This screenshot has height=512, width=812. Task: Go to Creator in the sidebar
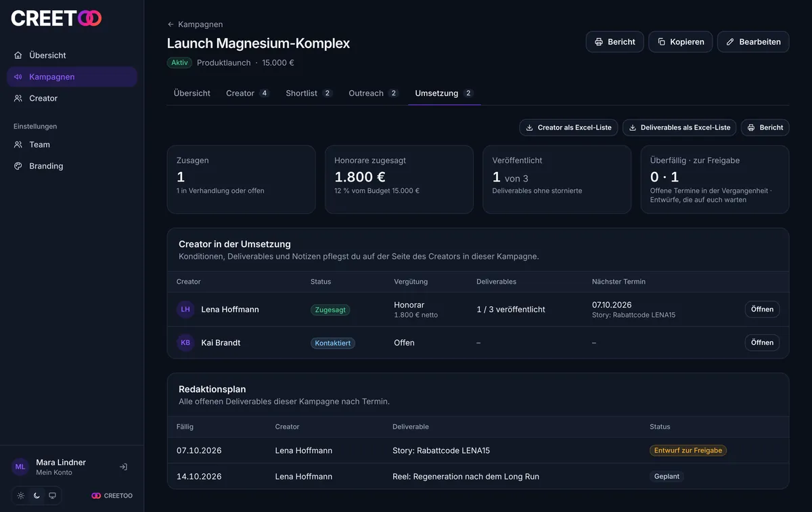(x=72, y=98)
